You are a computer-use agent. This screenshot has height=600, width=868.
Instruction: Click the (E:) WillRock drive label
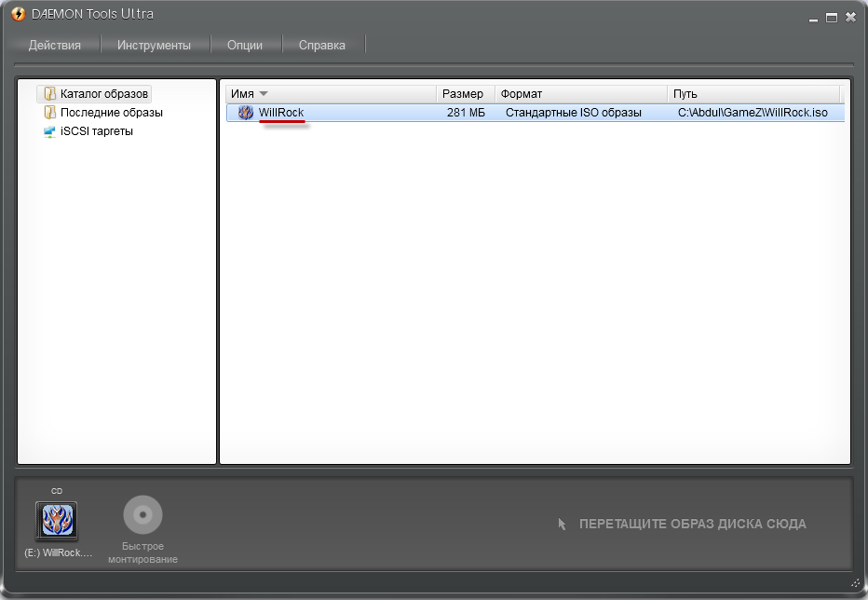[58, 552]
